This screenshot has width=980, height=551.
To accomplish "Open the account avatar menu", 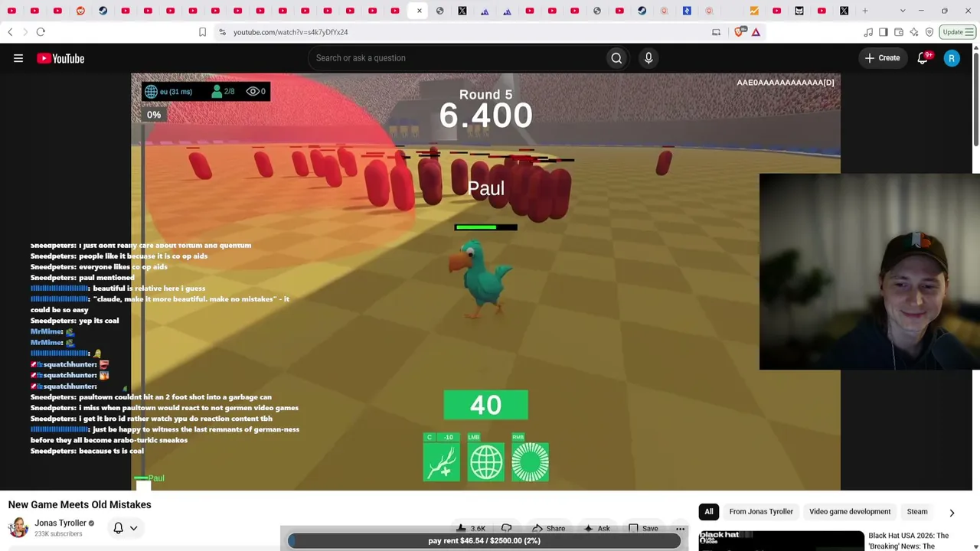I will pyautogui.click(x=952, y=58).
